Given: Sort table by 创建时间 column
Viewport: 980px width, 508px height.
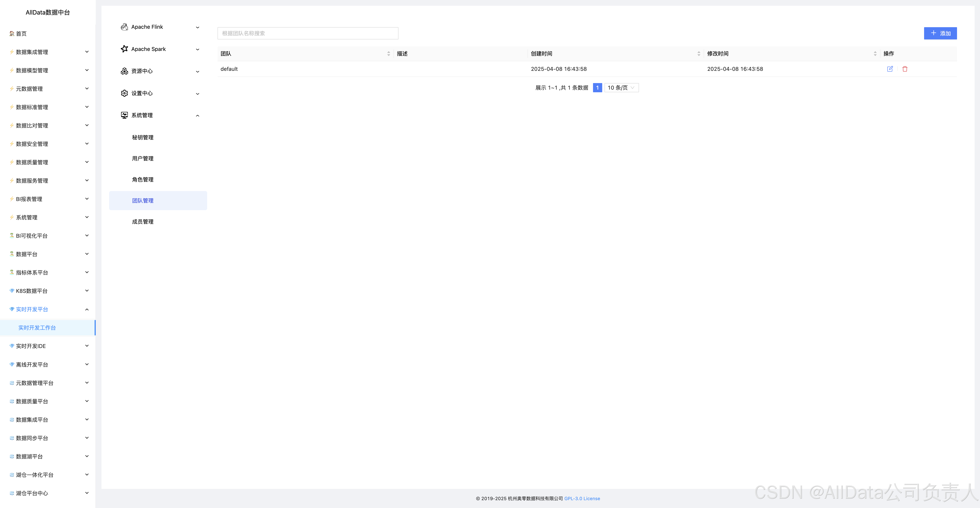Looking at the screenshot, I should 699,54.
